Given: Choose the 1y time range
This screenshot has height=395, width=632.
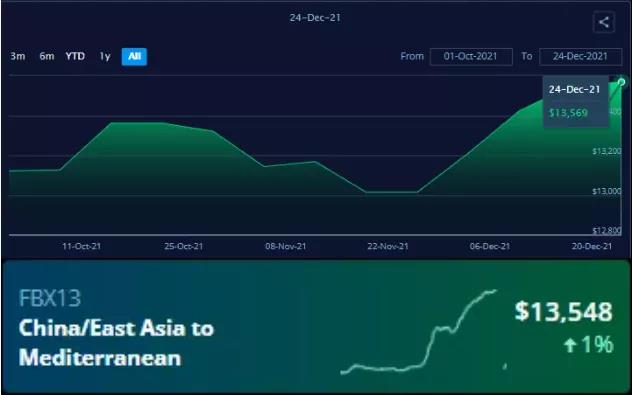Looking at the screenshot, I should [105, 56].
